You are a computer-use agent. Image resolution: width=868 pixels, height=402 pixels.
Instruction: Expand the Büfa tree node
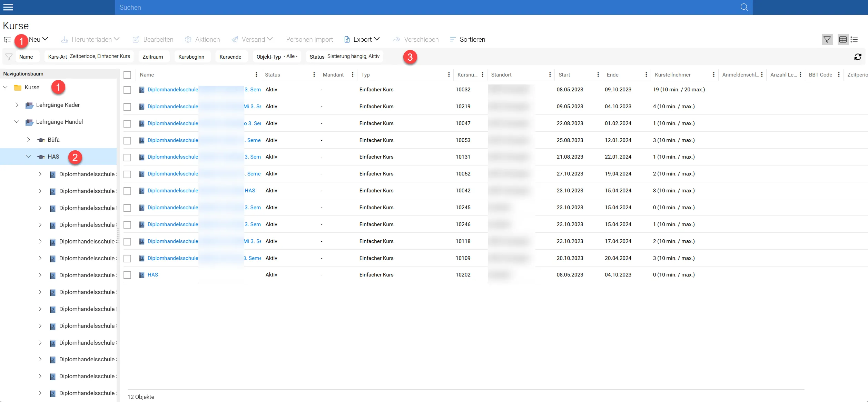coord(28,140)
